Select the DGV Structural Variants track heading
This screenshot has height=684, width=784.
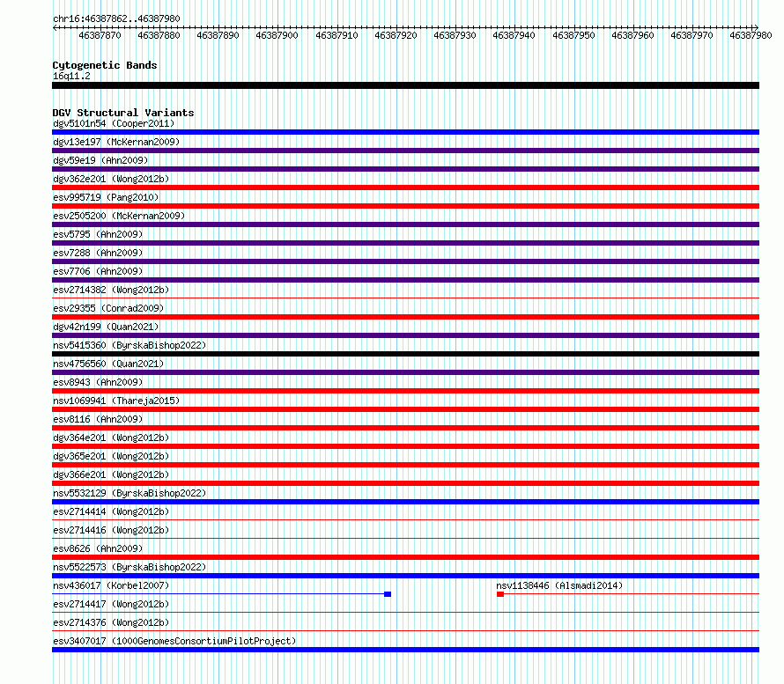123,113
